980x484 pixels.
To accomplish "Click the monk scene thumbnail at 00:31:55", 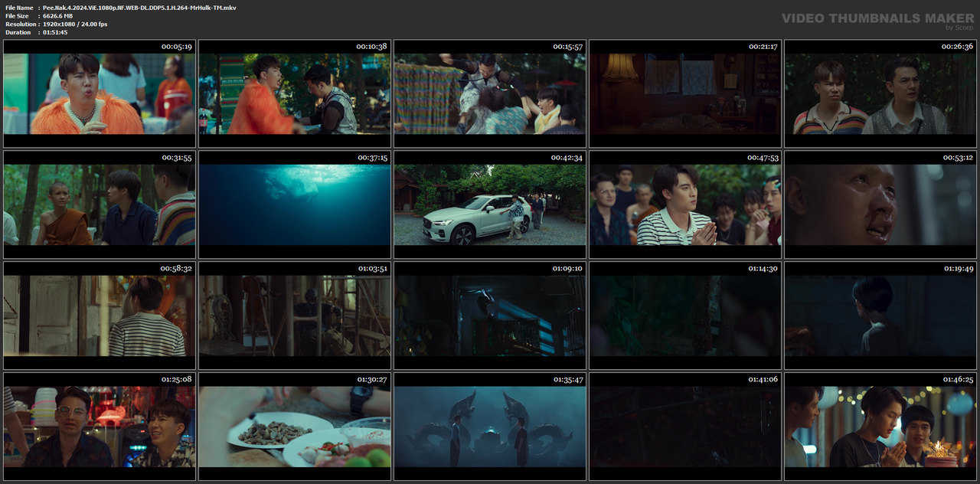I will tap(100, 204).
